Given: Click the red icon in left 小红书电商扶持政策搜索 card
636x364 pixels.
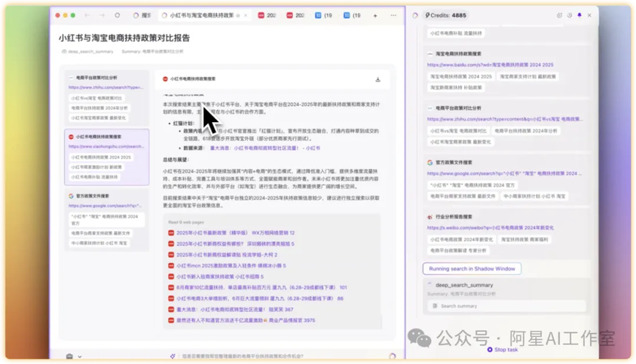Looking at the screenshot, I should [x=71, y=137].
